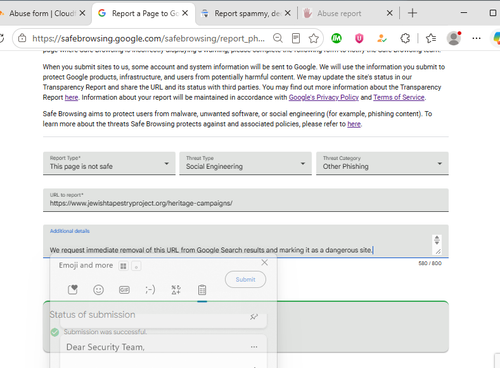
Task: Open the emoji panel grid view icon
Action: pyautogui.click(x=123, y=266)
